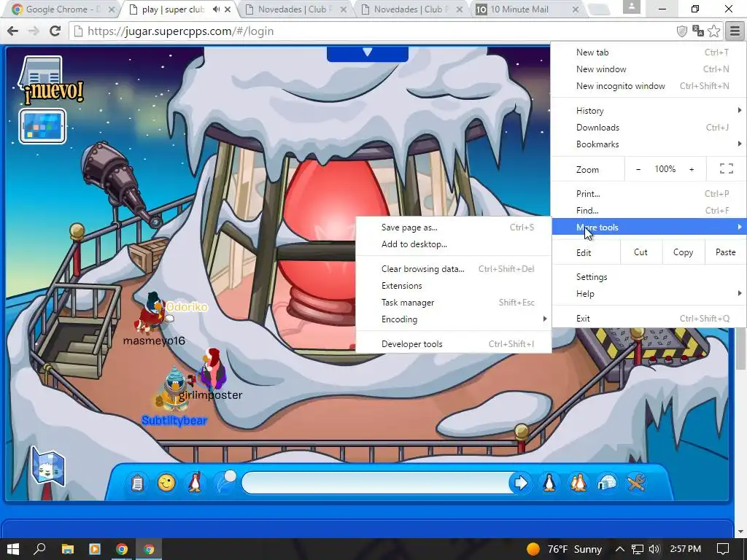Click the translate page icon

(698, 31)
